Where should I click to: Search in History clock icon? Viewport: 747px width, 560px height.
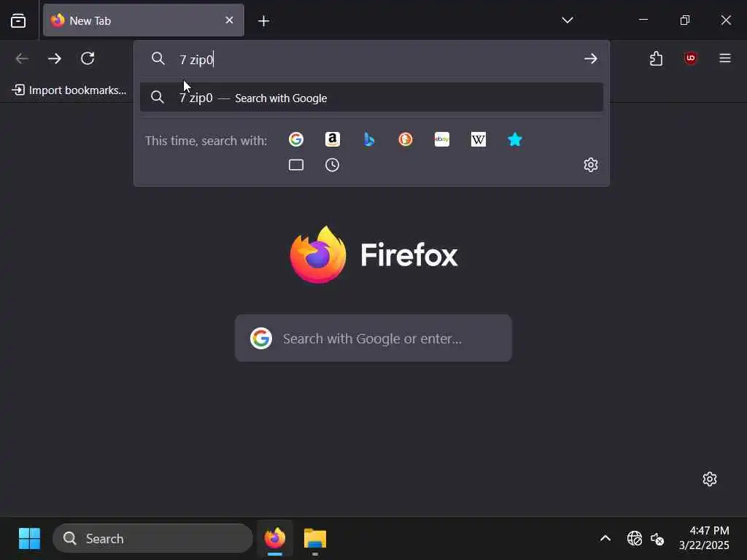point(333,165)
